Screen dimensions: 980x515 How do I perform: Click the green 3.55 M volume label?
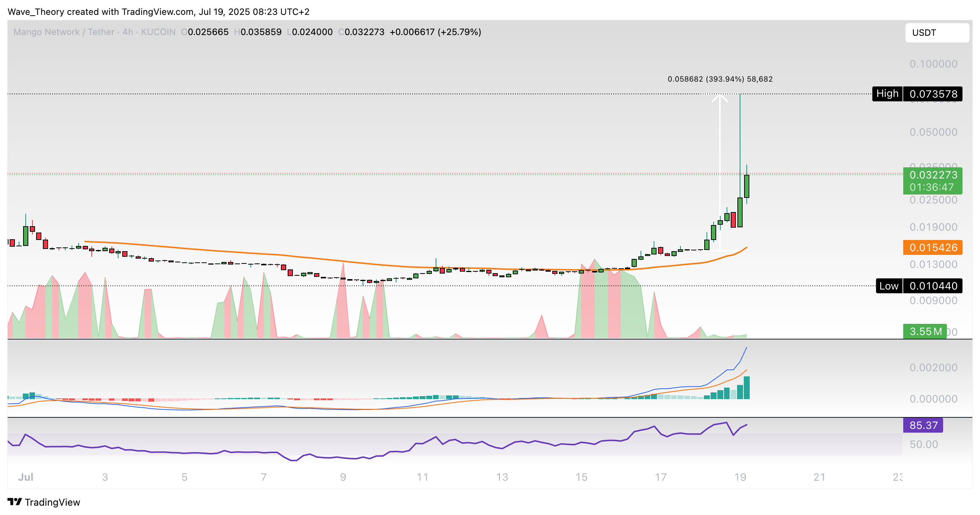pos(925,331)
